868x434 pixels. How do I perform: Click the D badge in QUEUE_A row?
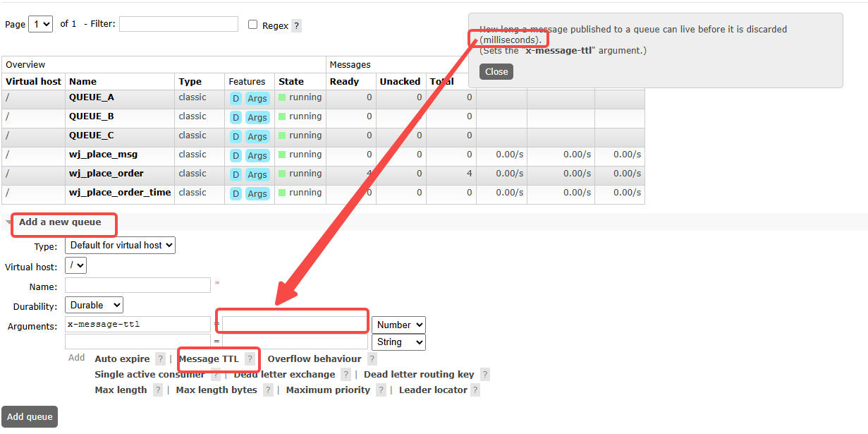(x=236, y=99)
